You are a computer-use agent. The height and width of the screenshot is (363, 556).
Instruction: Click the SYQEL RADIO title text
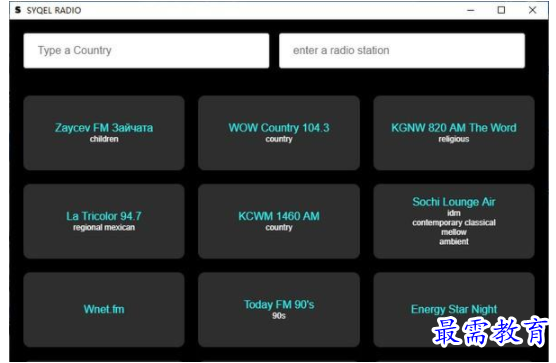pos(54,11)
